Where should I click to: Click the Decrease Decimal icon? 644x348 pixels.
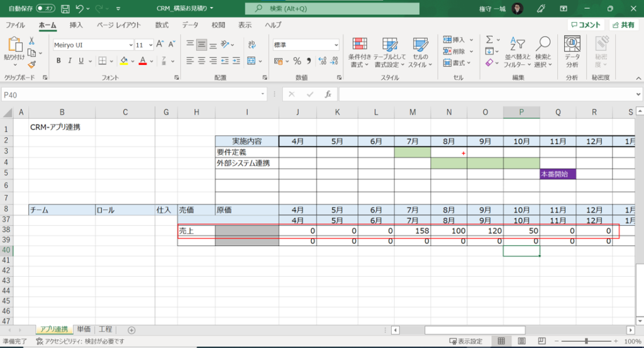335,61
